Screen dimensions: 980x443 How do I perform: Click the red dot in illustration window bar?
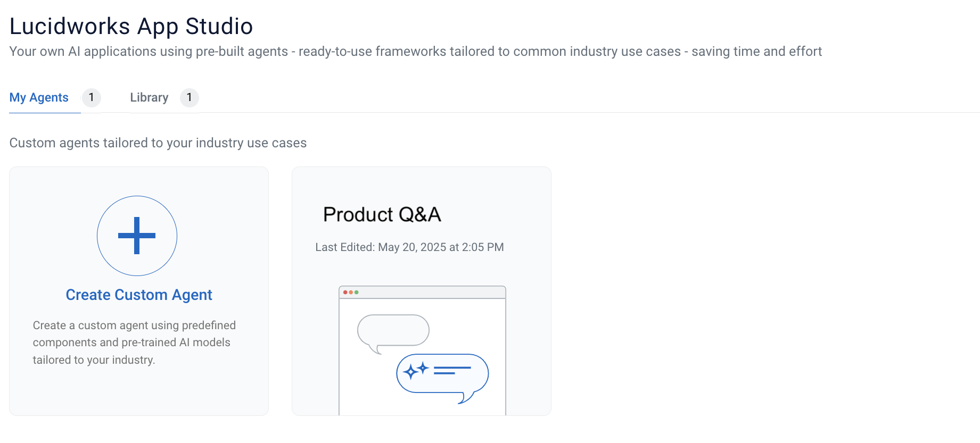point(345,292)
